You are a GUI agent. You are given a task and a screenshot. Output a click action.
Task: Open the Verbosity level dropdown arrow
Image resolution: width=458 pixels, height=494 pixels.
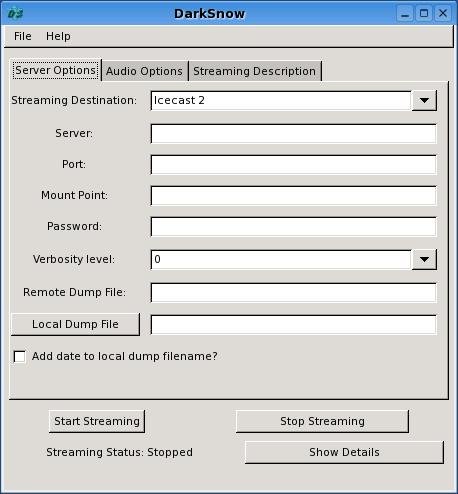coord(424,259)
